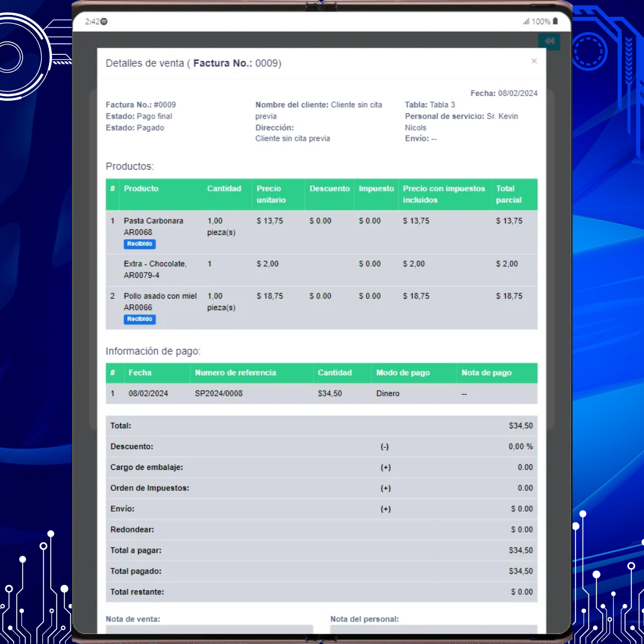
Task: Tap the battery icon in the status bar
Action: (x=556, y=21)
